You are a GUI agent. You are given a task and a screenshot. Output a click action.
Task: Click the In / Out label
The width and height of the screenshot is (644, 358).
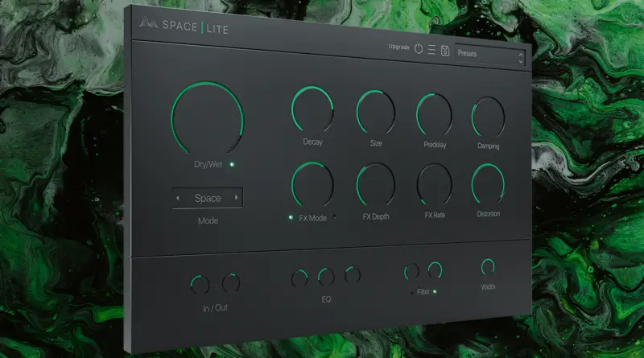point(215,308)
